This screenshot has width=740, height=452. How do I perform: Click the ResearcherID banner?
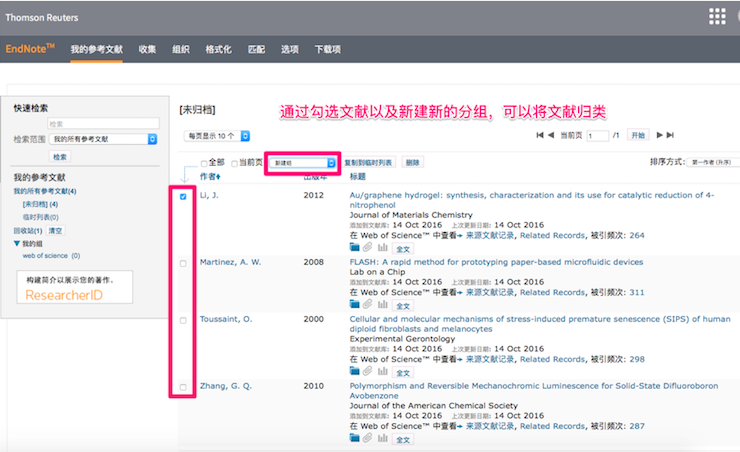pos(75,287)
